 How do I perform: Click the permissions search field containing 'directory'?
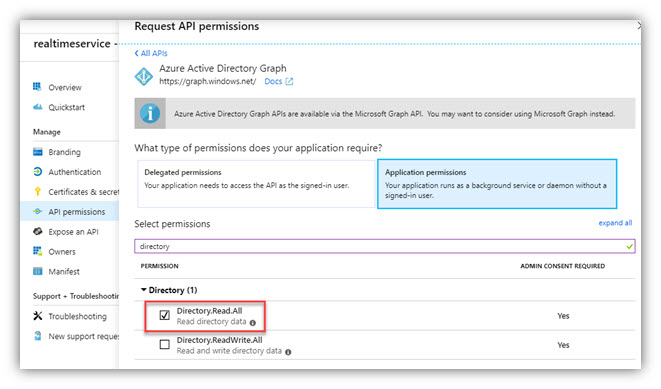pos(384,246)
